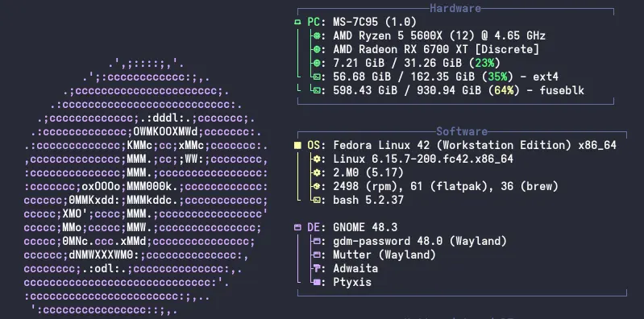Click the CPU chip icon beside AMD Ryzen 5
The height and width of the screenshot is (319, 644).
(x=317, y=35)
